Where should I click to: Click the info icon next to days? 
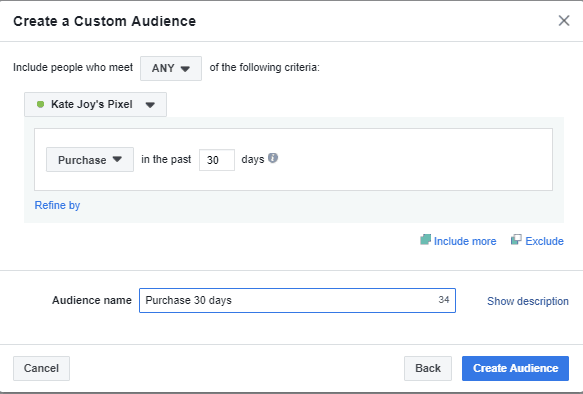[x=273, y=158]
